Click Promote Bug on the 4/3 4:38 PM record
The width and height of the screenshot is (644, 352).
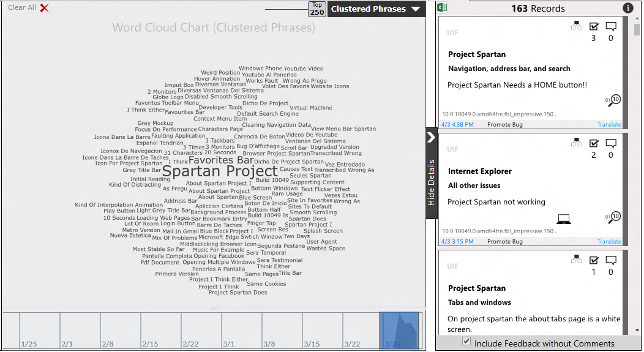pyautogui.click(x=505, y=124)
